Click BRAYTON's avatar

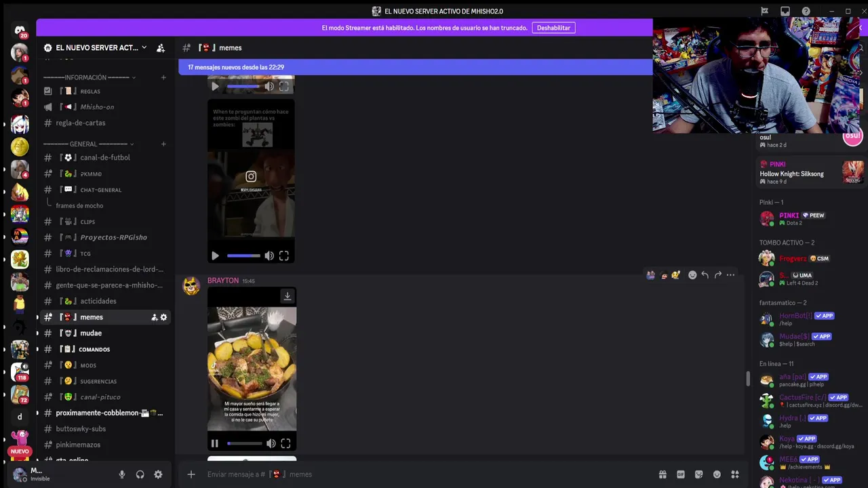coord(191,286)
